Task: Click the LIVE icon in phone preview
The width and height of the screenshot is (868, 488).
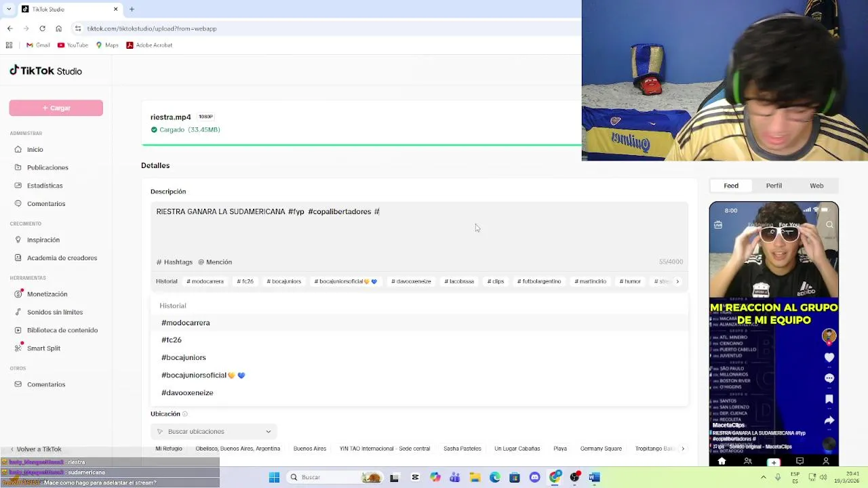Action: (718, 225)
